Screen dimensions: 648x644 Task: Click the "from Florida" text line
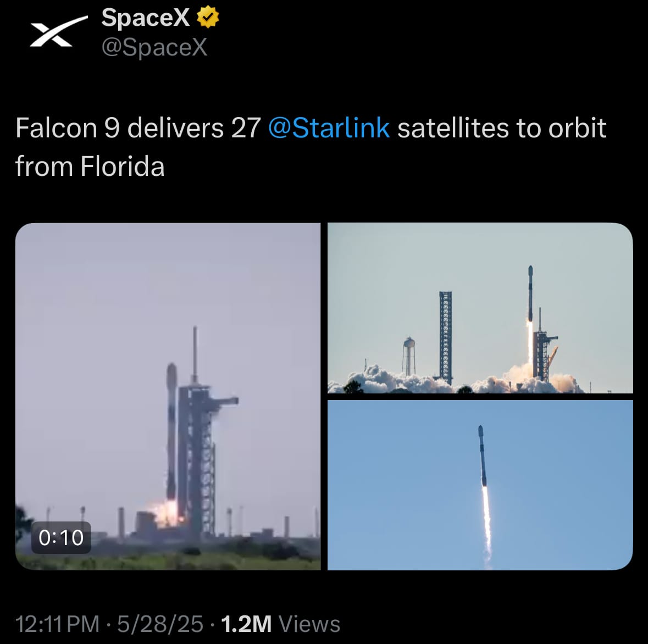pos(90,166)
